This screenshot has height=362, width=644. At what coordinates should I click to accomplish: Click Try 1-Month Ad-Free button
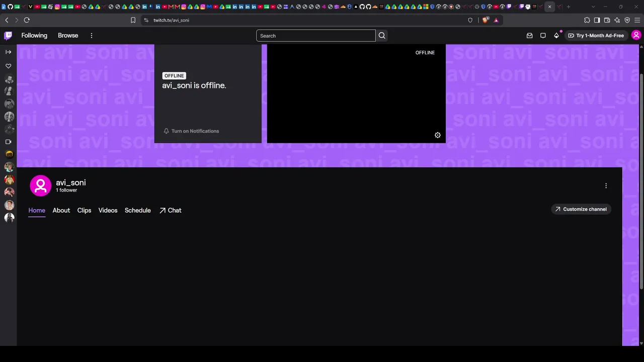(x=596, y=36)
